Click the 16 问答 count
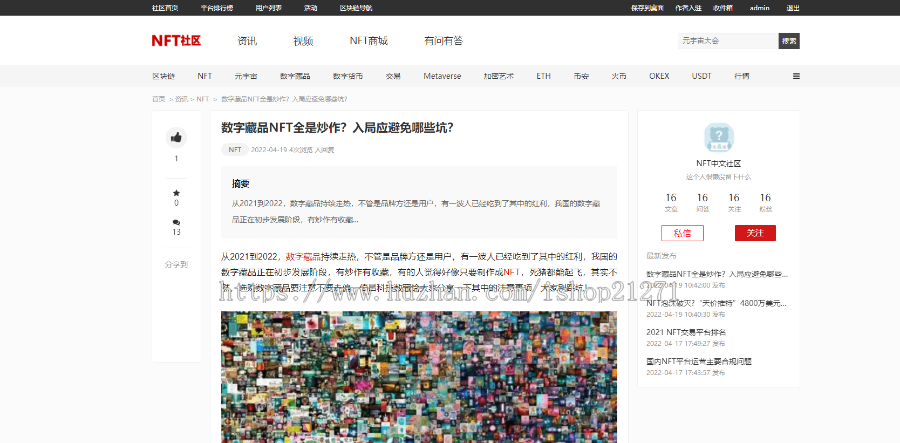Image resolution: width=900 pixels, height=443 pixels. (703, 202)
